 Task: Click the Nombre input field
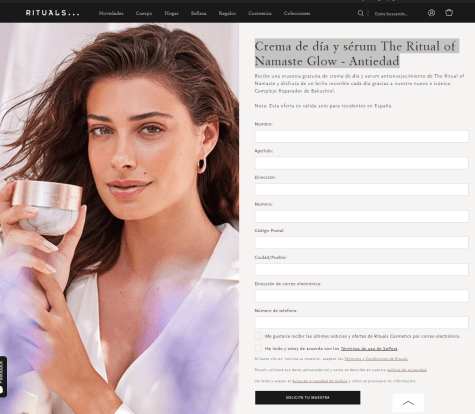361,136
